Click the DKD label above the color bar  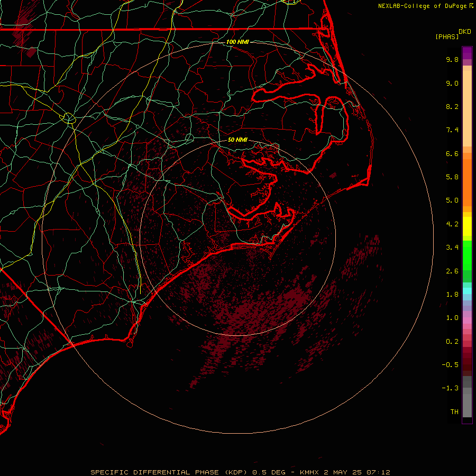[x=465, y=32]
